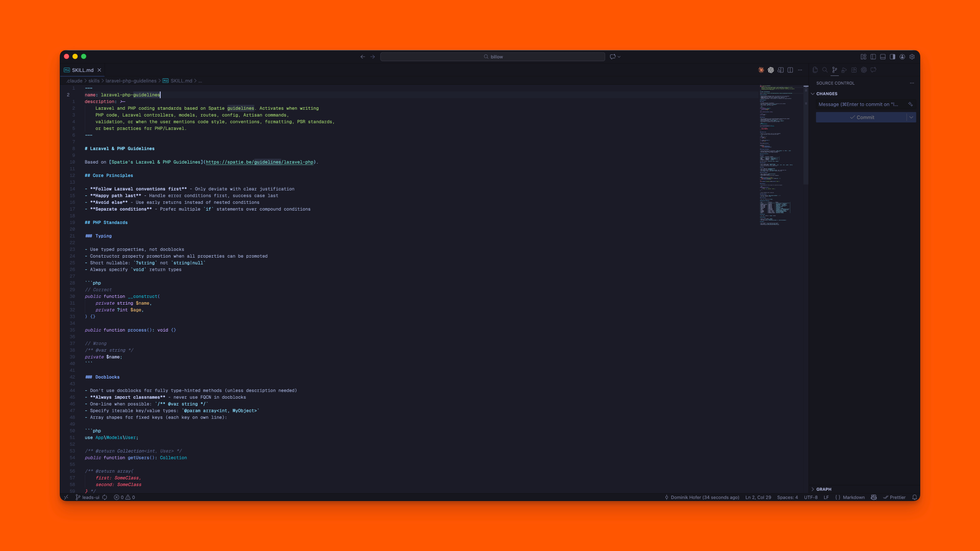Click 'use App\Models\User;' code line

tap(112, 437)
